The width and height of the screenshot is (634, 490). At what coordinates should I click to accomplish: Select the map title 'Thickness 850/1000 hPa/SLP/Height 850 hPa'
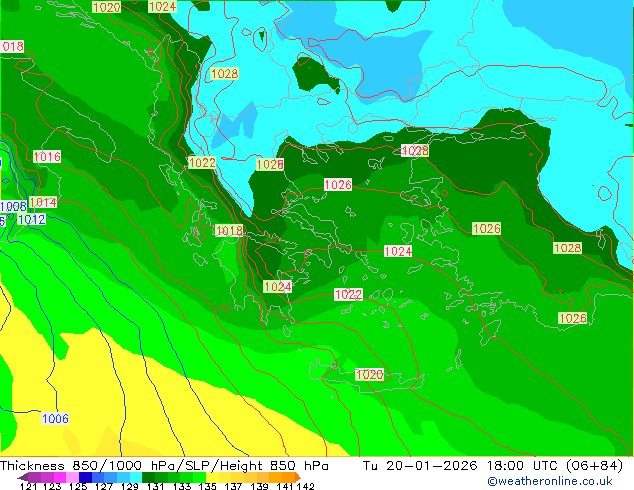point(164,466)
